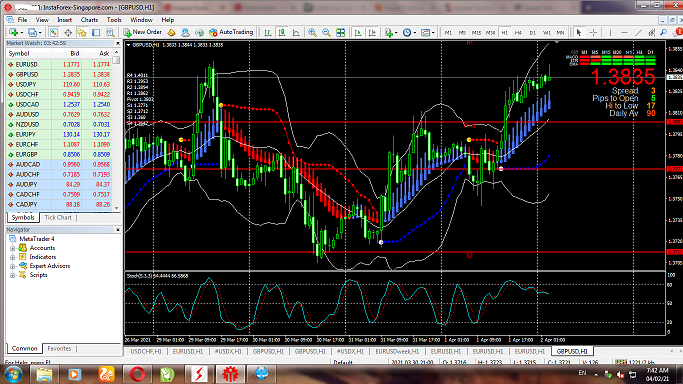Image resolution: width=683 pixels, height=384 pixels.
Task: Click the Market Watch vertical scrollbar
Action: [x=116, y=130]
